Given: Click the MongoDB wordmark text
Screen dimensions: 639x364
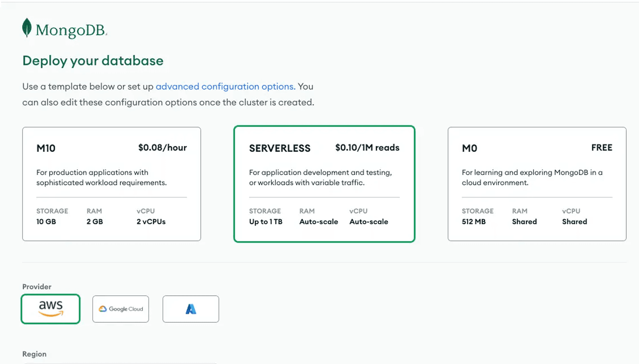Looking at the screenshot, I should [x=71, y=31].
